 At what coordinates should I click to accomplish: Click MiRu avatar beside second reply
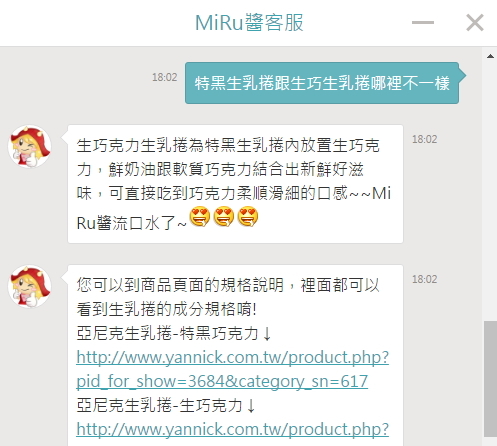tap(30, 286)
